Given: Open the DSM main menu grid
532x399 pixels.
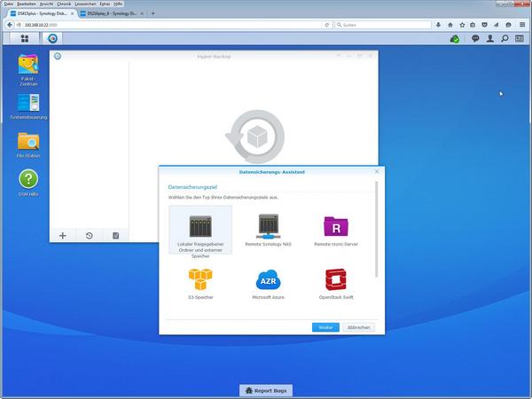Looking at the screenshot, I should [25, 38].
